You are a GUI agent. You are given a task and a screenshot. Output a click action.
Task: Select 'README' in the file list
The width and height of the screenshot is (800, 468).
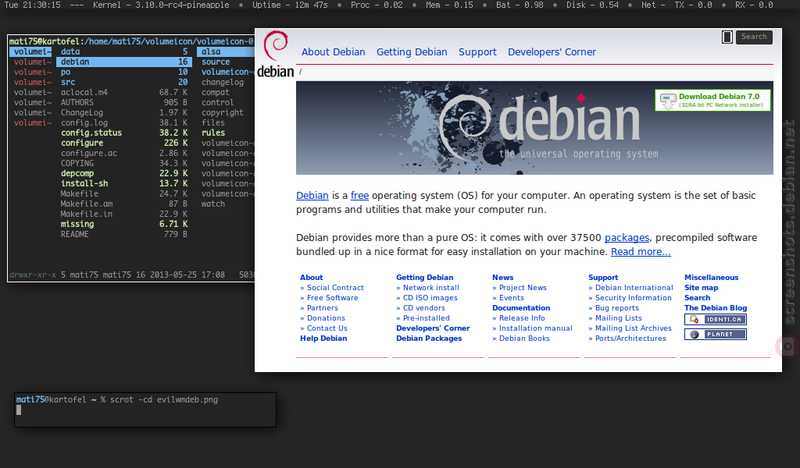(x=124, y=234)
